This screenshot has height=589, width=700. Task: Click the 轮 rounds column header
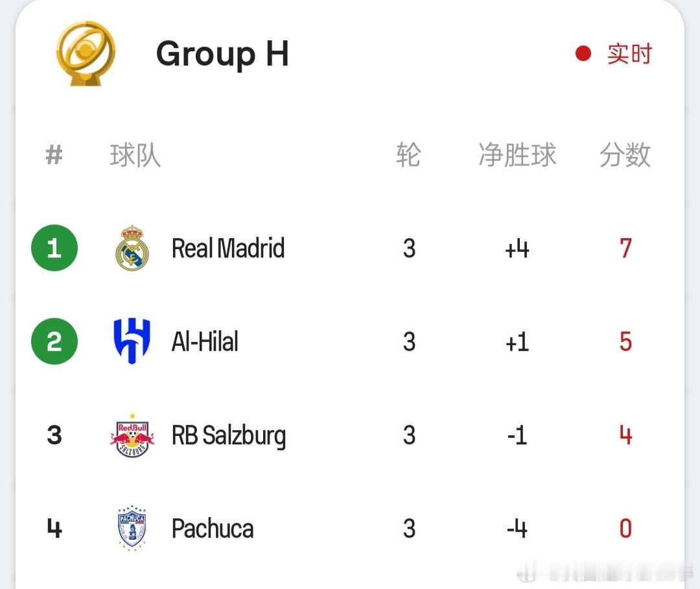[x=408, y=155]
